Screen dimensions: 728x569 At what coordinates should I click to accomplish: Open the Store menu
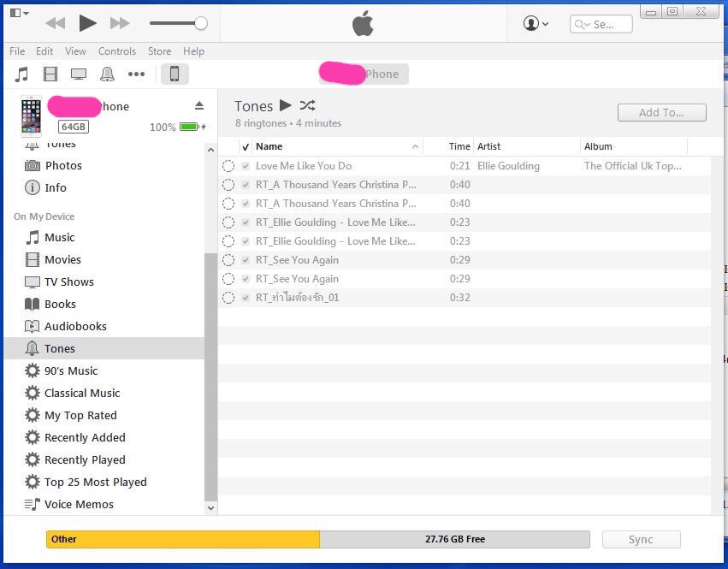coord(159,51)
